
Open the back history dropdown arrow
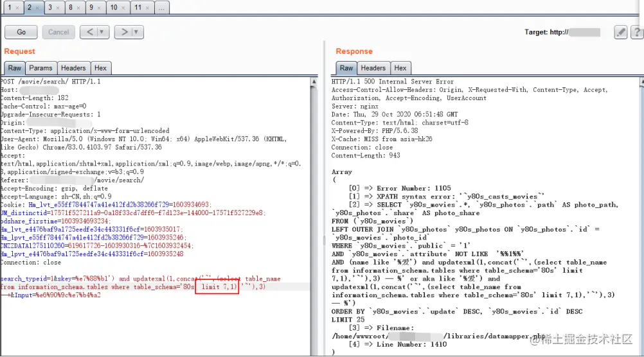coord(102,32)
